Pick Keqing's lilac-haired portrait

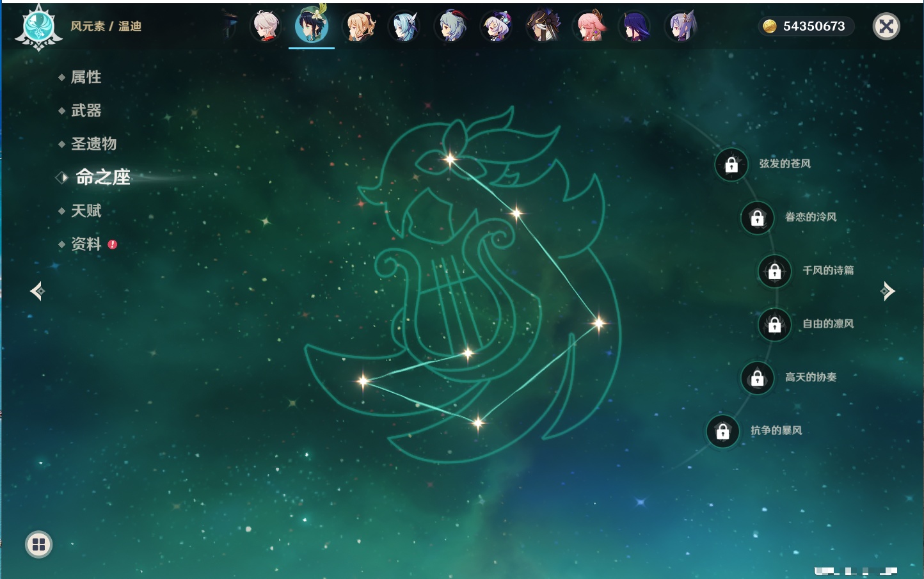click(x=681, y=26)
